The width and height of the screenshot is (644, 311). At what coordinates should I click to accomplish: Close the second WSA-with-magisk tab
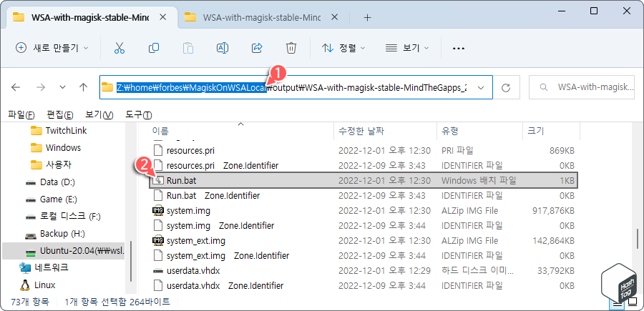point(334,18)
